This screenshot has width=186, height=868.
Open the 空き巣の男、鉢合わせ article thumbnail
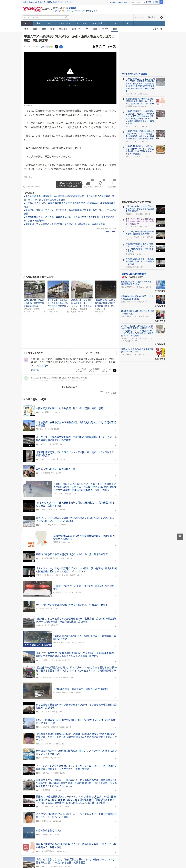pyautogui.click(x=58, y=289)
